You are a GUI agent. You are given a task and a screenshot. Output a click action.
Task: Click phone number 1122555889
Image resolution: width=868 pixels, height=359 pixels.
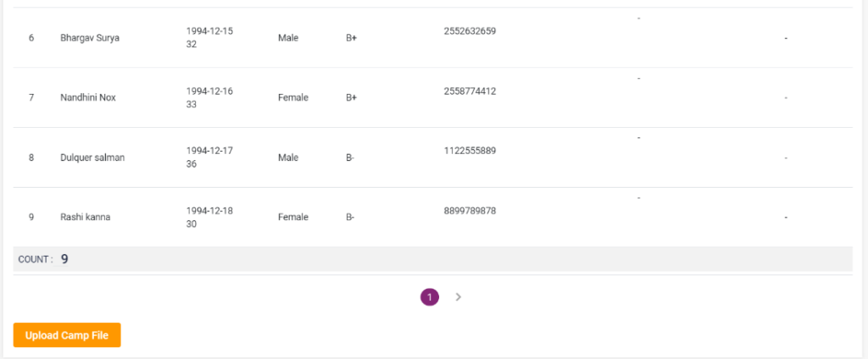[470, 151]
